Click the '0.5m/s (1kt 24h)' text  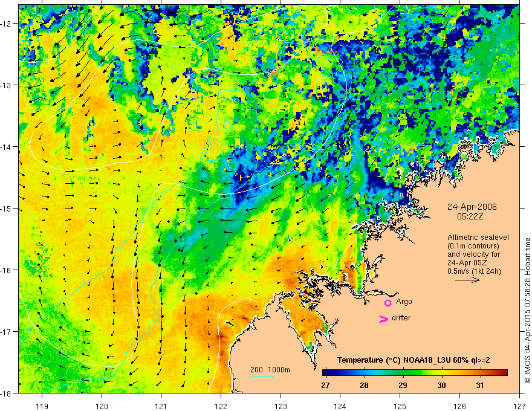click(474, 271)
